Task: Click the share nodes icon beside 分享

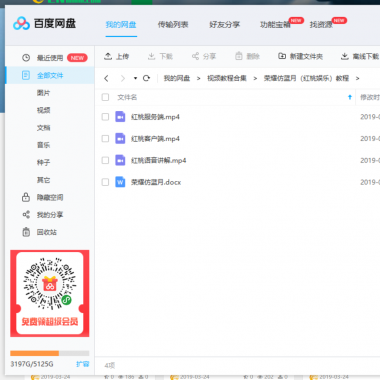Action: click(x=195, y=56)
